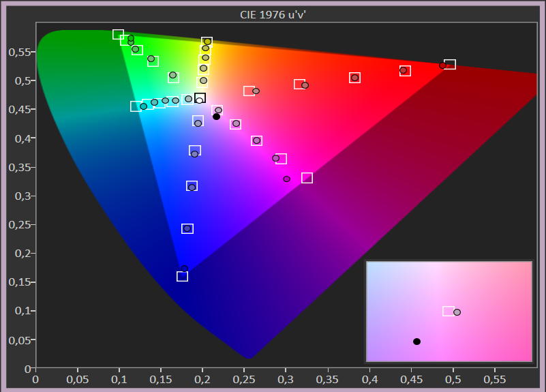Click vertical axis label 0,25

(18, 224)
